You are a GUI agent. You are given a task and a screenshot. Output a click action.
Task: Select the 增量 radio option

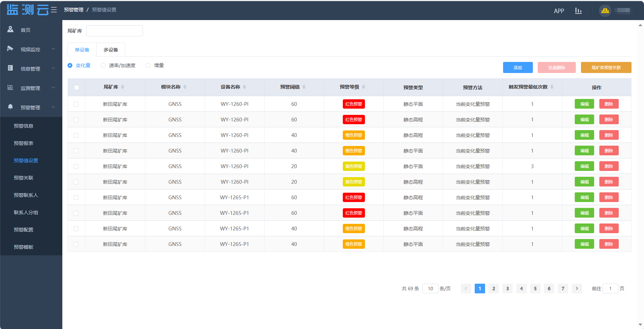(x=148, y=65)
